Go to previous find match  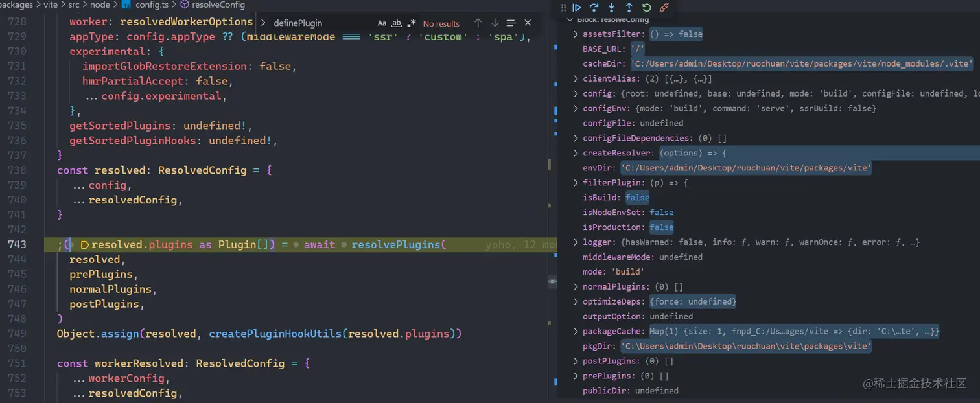(x=478, y=23)
